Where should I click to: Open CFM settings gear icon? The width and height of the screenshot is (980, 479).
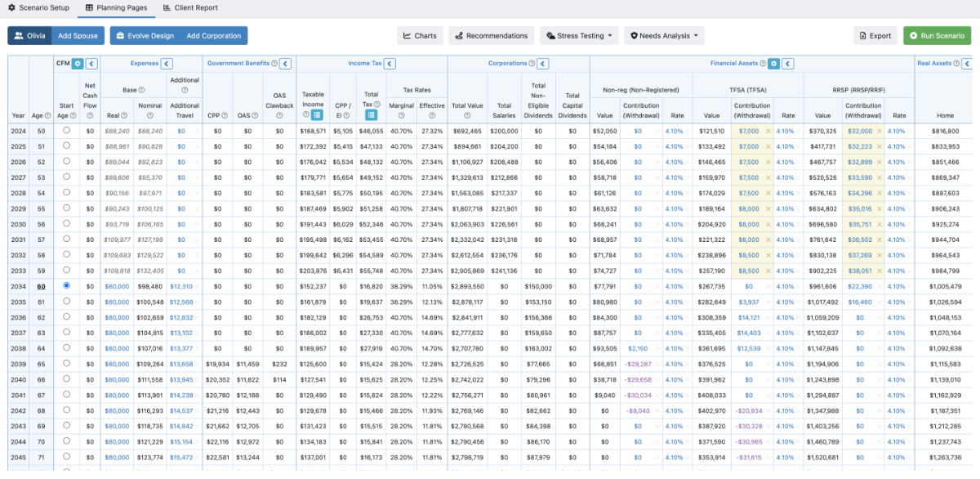78,63
